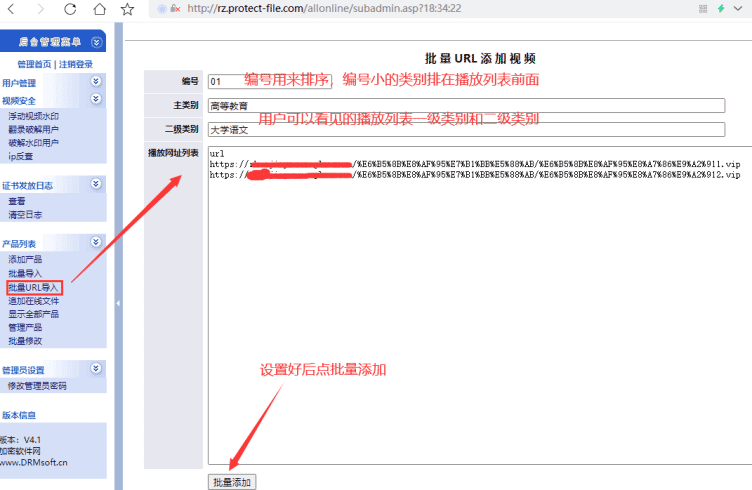Collapse the sidebar using the splitter arrow

[117, 302]
